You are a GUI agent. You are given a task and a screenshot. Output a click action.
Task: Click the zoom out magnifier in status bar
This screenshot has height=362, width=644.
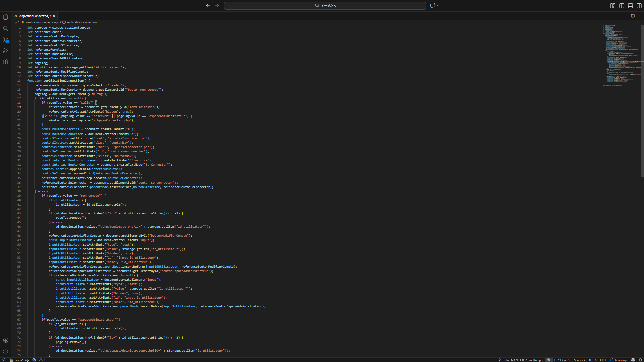point(549,360)
